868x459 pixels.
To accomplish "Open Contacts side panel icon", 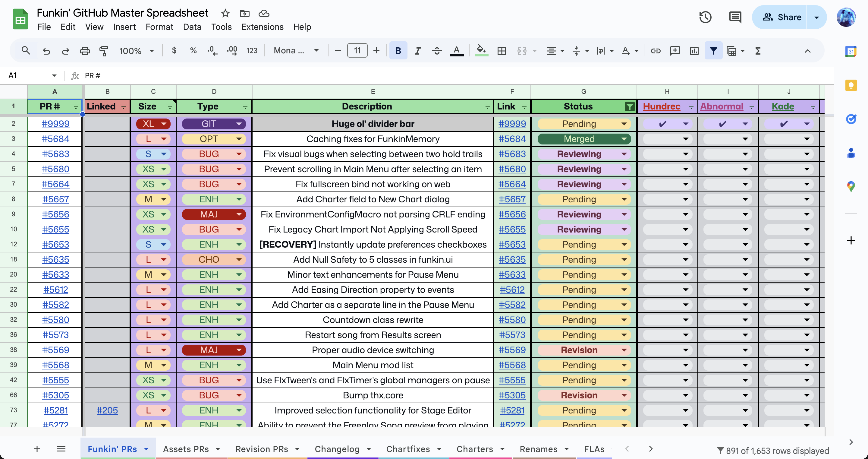I will coord(851,152).
